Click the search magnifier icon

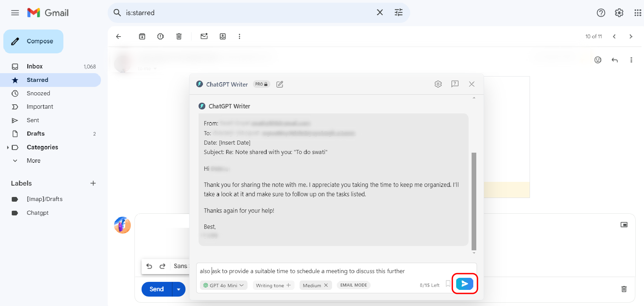point(117,13)
